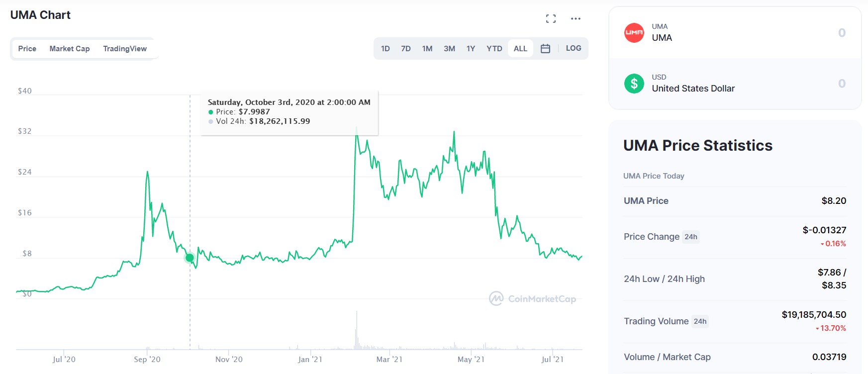Viewport: 868px width, 374px height.
Task: Select the 1D time range
Action: [385, 49]
